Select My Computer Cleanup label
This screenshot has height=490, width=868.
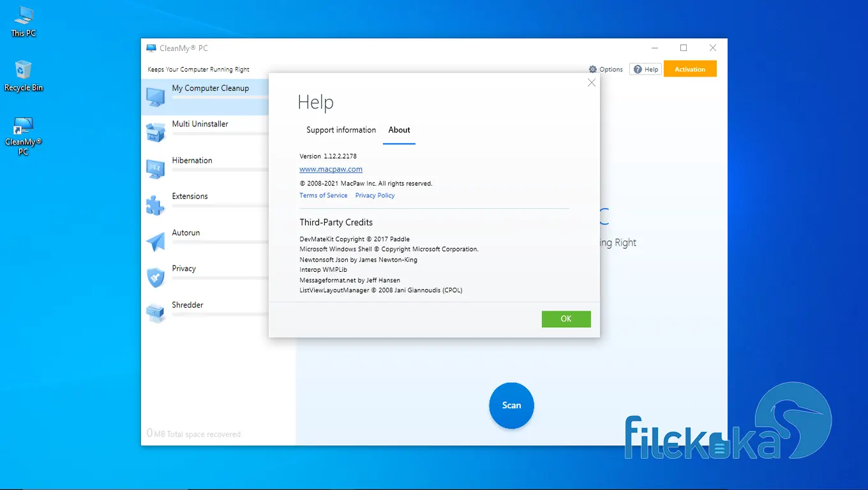tap(211, 89)
